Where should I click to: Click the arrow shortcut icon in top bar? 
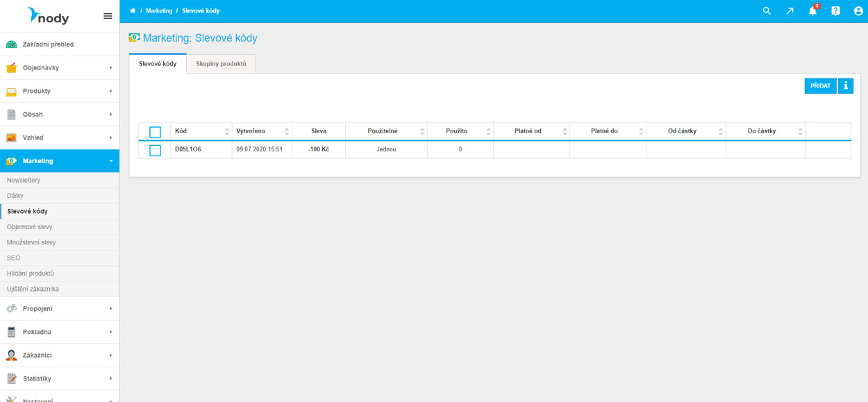pyautogui.click(x=790, y=11)
